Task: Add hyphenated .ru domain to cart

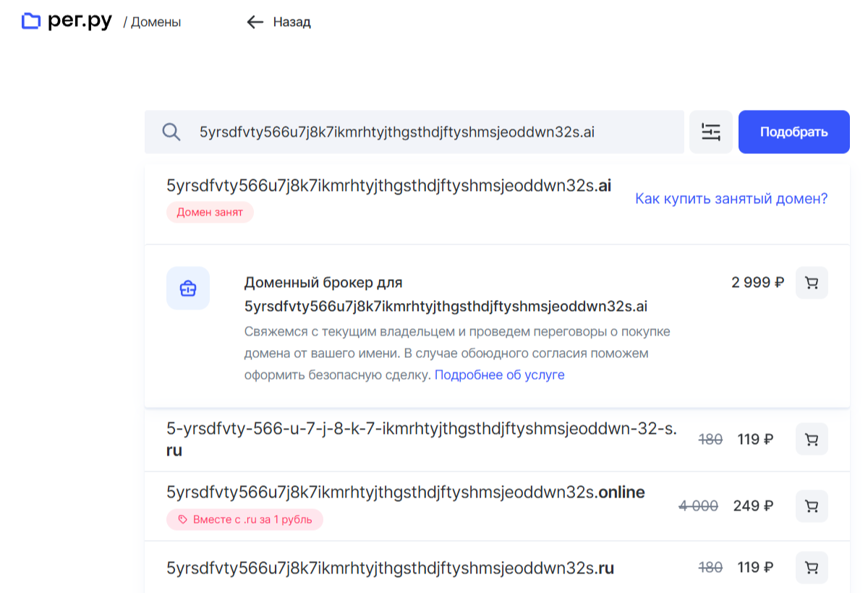Action: coord(812,439)
